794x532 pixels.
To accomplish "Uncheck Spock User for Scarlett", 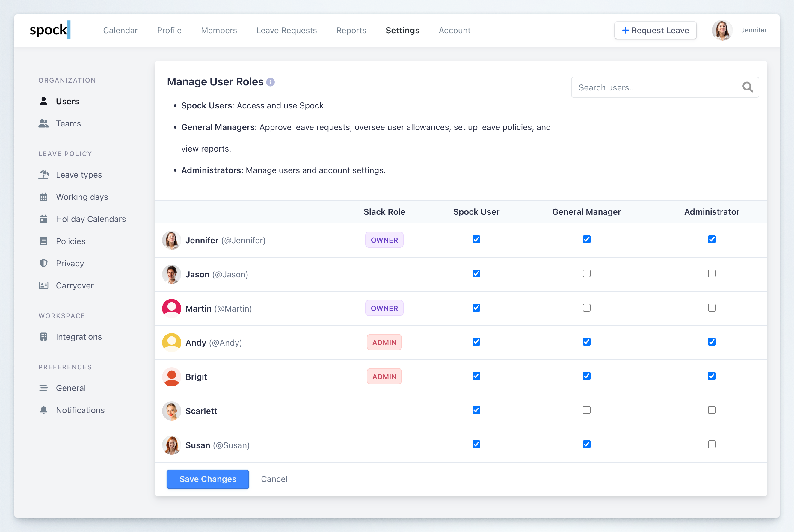I will point(476,410).
